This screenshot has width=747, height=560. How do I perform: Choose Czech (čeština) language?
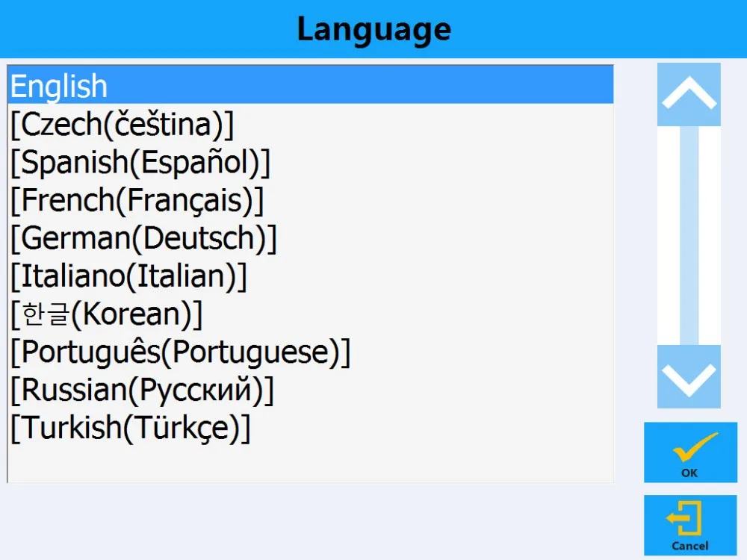pyautogui.click(x=122, y=124)
